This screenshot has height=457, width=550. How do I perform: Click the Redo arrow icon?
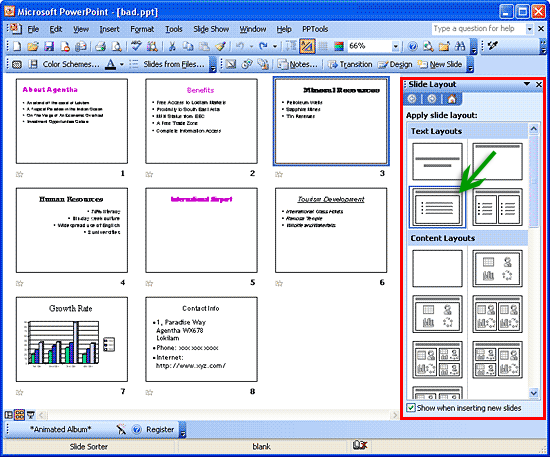click(263, 46)
